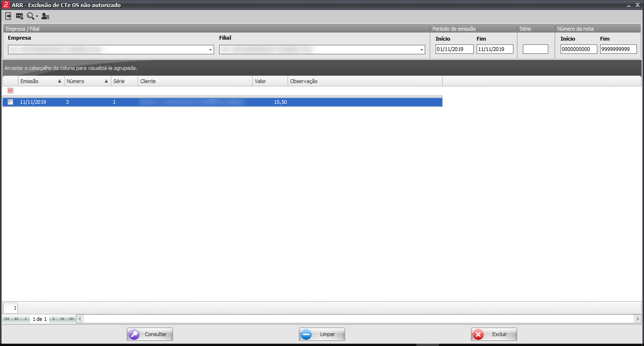Select the 11/11/2019 emission date cell

(x=41, y=102)
